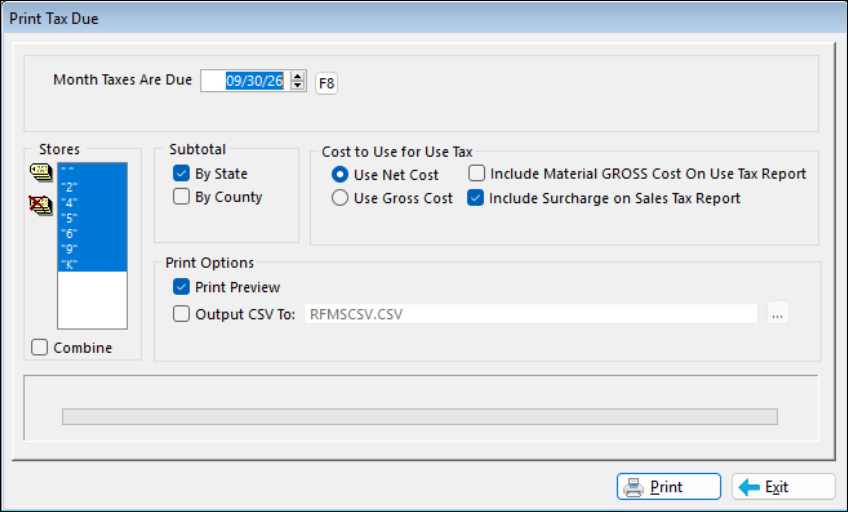
Task: Select store "4" in the Stores list
Action: coord(92,202)
